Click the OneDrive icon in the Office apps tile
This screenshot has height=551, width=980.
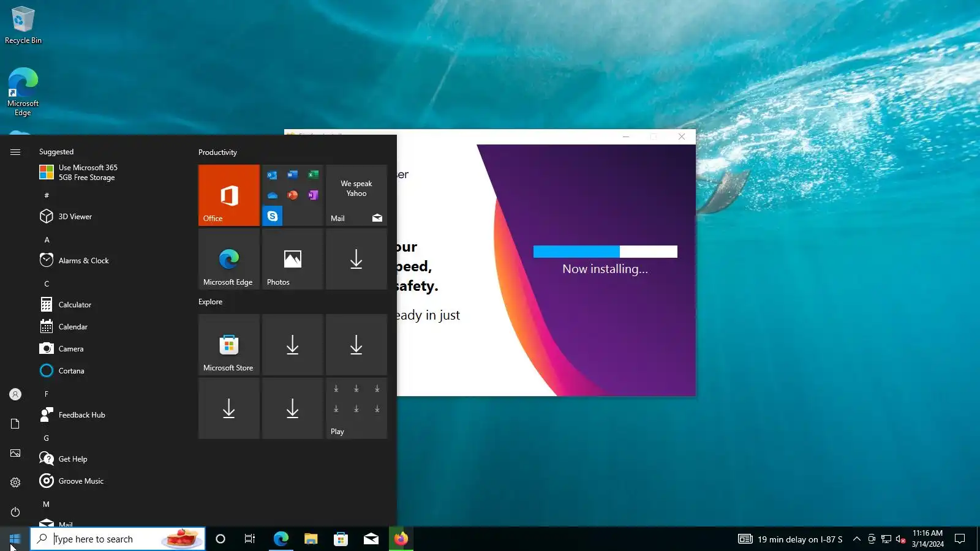tap(273, 195)
